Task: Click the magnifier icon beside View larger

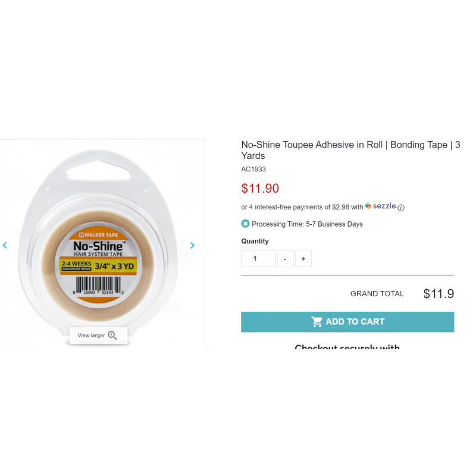Action: [x=112, y=336]
